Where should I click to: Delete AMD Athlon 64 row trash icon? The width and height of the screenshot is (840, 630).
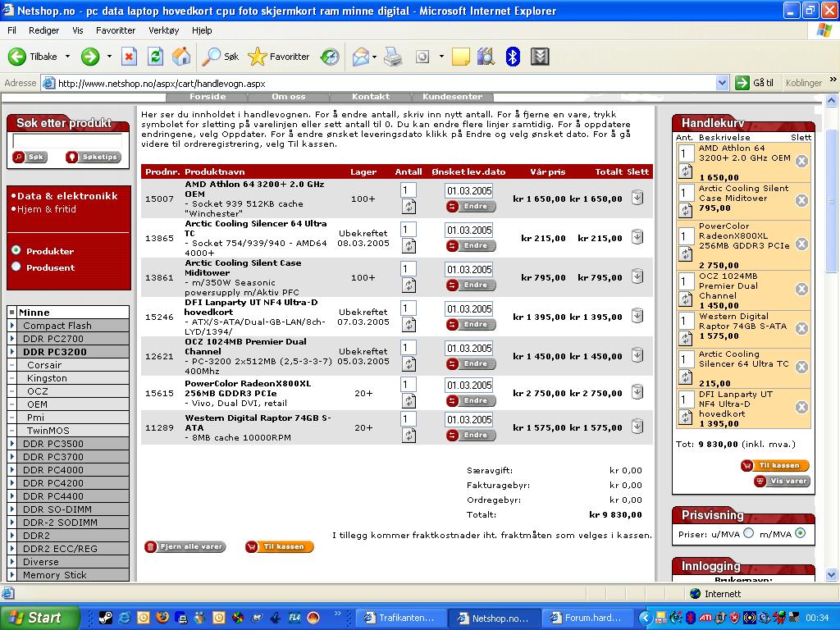click(637, 197)
